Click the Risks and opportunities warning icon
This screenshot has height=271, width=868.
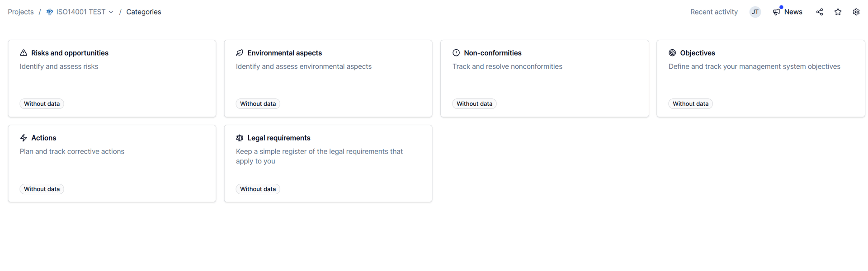24,53
